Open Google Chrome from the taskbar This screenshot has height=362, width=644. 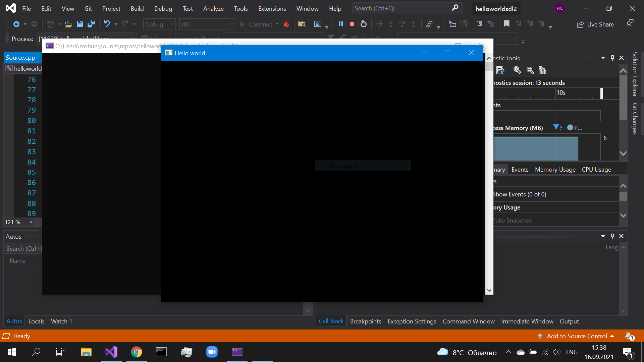click(137, 352)
